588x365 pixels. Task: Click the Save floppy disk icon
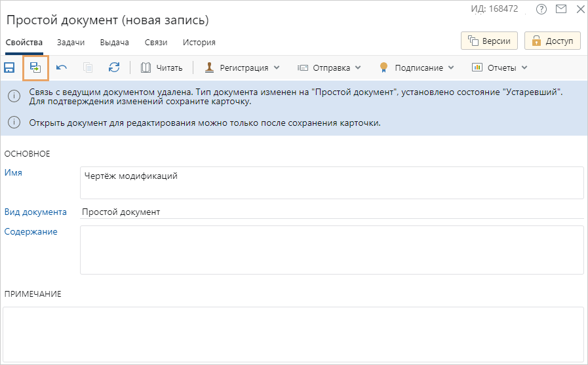click(10, 67)
